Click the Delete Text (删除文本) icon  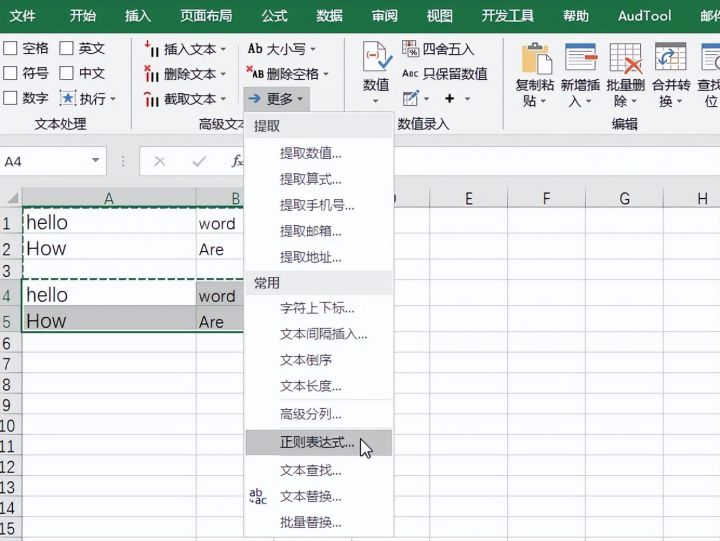pos(151,73)
